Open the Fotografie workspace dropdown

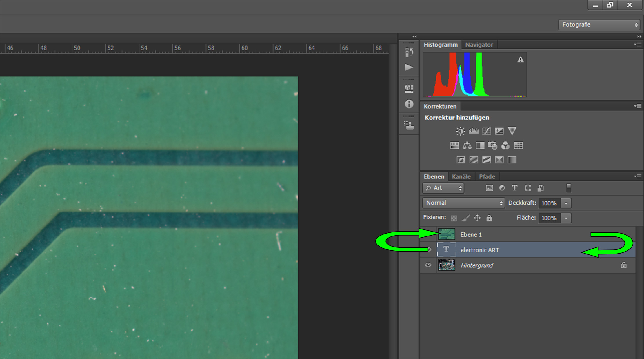coord(599,25)
